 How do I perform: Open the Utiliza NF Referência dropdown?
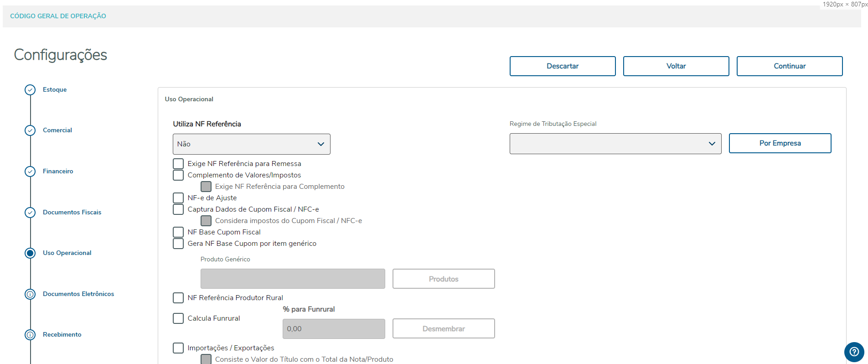click(x=251, y=144)
